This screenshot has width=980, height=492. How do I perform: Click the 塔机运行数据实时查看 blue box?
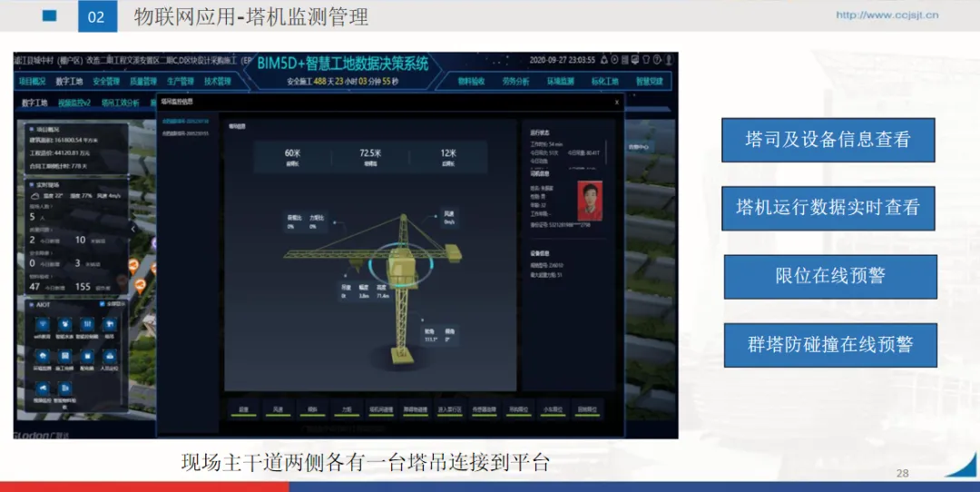828,208
